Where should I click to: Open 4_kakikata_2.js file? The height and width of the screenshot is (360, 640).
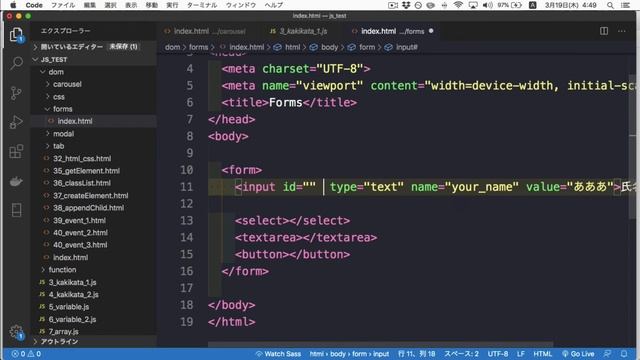click(93, 294)
